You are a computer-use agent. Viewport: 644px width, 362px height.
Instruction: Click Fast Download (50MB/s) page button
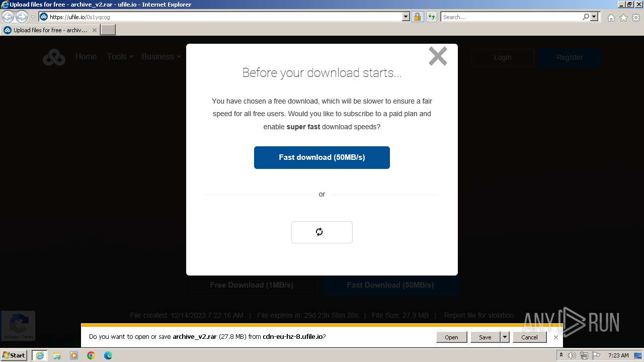click(390, 285)
